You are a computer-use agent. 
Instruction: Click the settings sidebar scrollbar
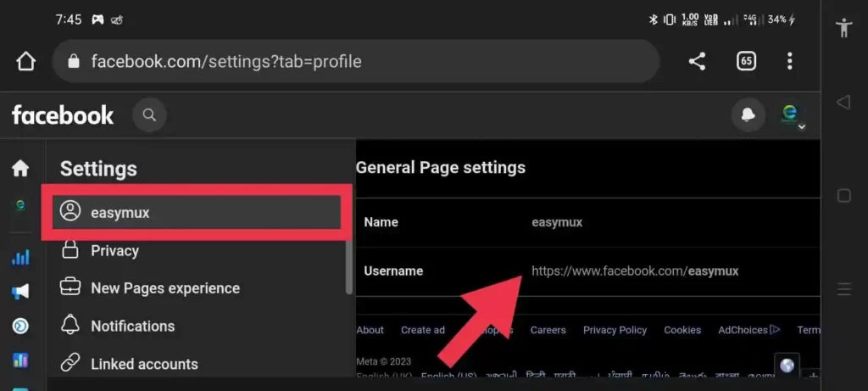pyautogui.click(x=348, y=265)
